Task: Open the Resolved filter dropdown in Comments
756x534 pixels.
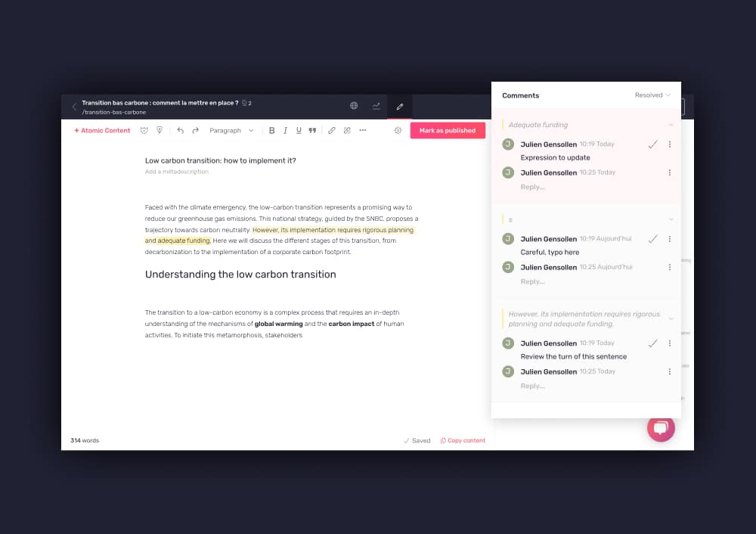Action: pos(652,95)
